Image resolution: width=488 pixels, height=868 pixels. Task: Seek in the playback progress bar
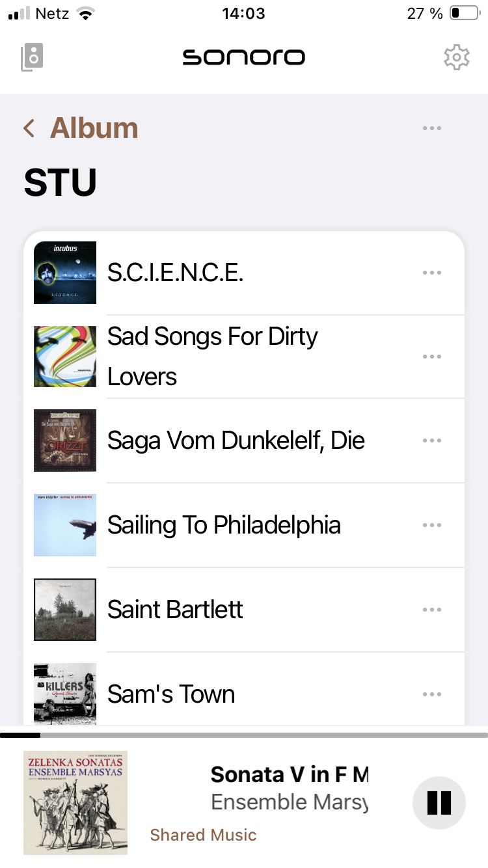point(244,735)
